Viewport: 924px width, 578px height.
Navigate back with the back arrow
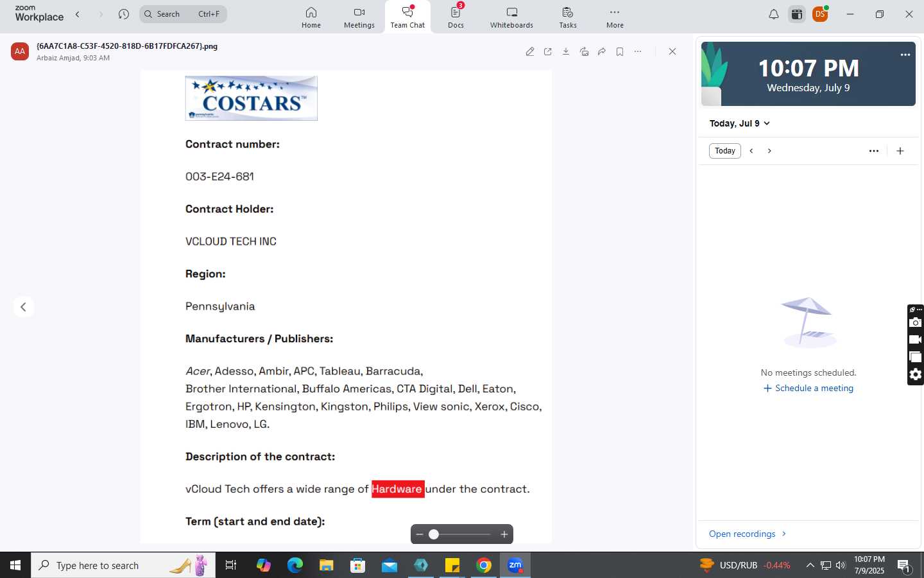(78, 14)
